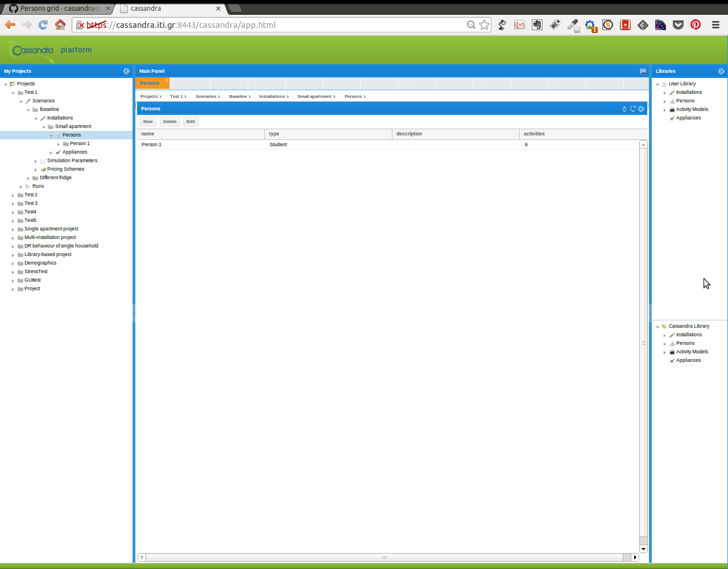This screenshot has height=569, width=728.
Task: Bookmark this page with the star
Action: [484, 24]
